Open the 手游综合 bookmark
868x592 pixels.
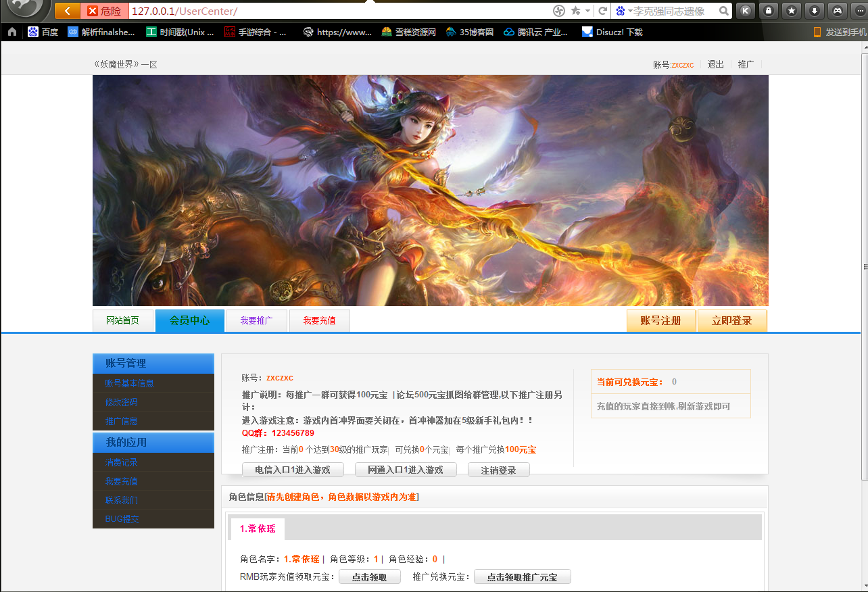coord(256,32)
